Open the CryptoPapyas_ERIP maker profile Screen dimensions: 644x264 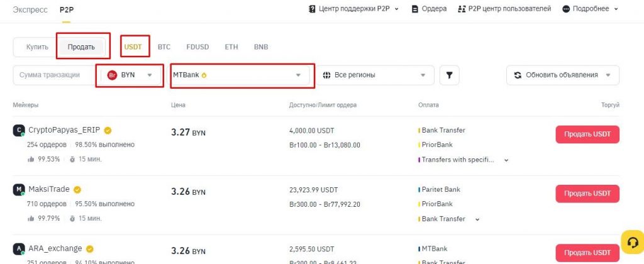click(64, 130)
